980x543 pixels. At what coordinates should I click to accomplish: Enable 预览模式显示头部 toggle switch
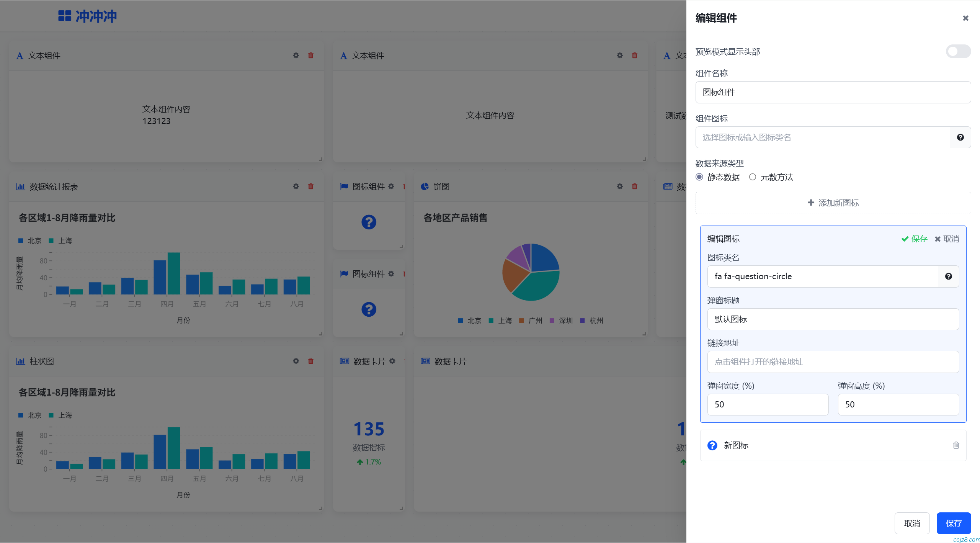coord(957,51)
